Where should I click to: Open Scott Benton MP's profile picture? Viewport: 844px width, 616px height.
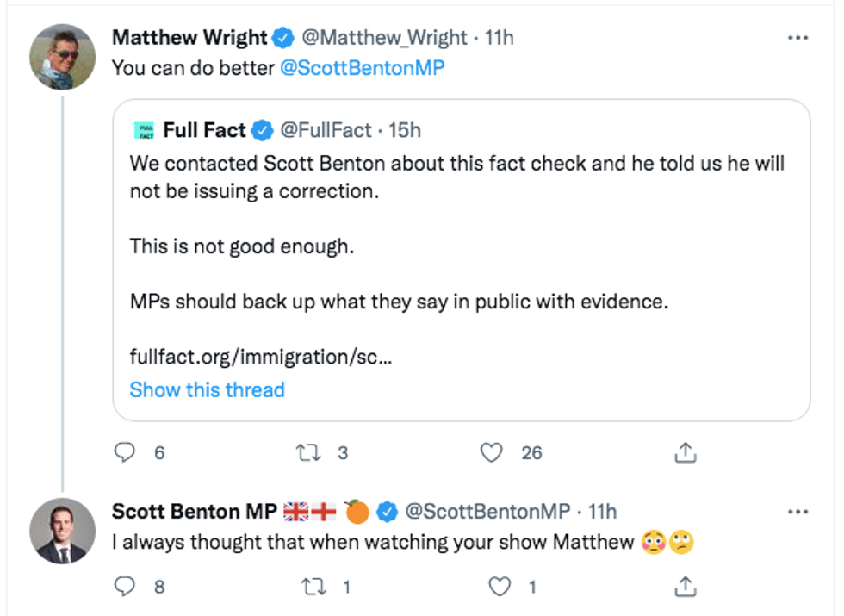click(62, 530)
